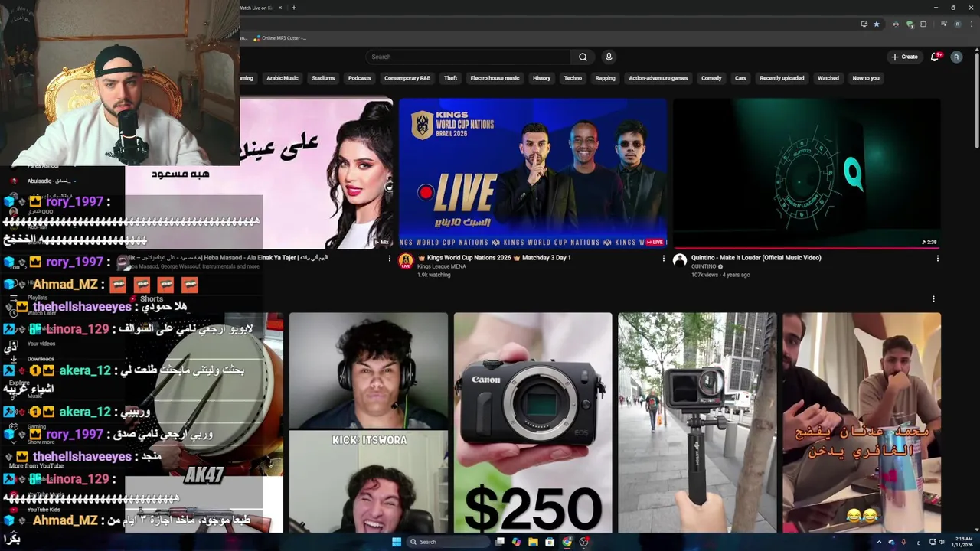
Task: Click the Task View taskbar icon
Action: click(x=499, y=542)
